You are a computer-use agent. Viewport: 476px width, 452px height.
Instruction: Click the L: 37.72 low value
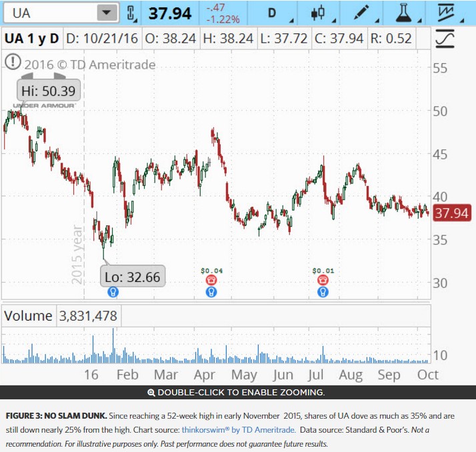point(284,39)
